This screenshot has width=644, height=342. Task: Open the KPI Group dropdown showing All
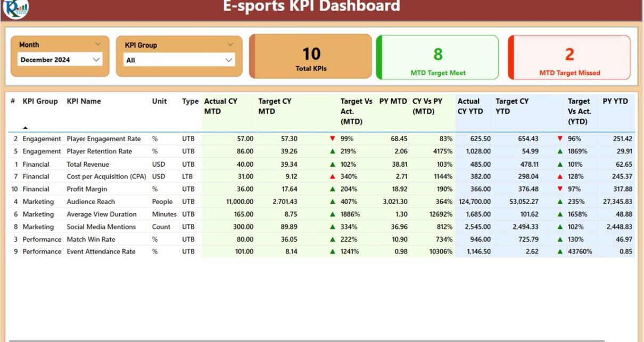coord(179,60)
